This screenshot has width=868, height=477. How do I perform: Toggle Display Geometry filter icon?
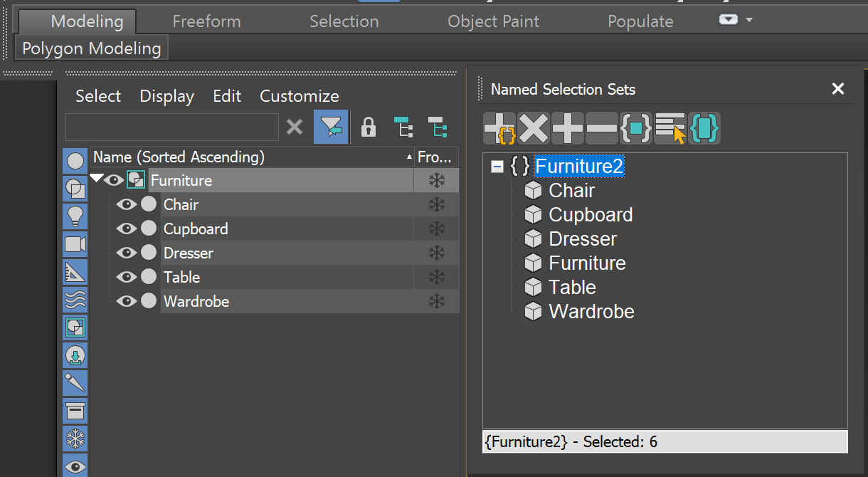coord(75,161)
